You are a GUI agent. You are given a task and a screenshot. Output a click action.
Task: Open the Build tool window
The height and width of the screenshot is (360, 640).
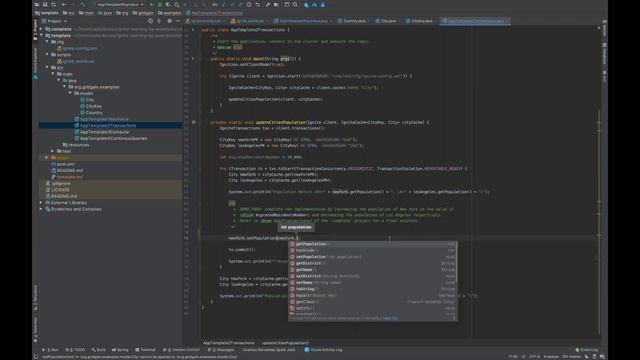(99, 350)
